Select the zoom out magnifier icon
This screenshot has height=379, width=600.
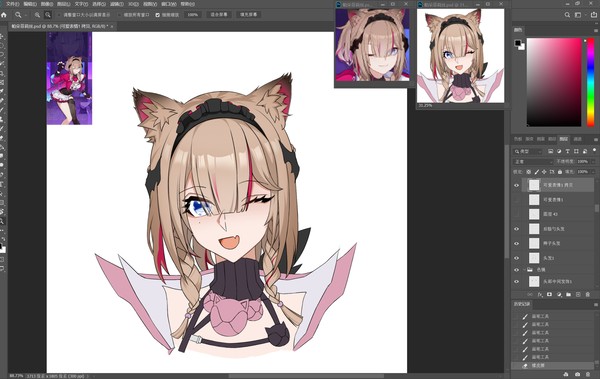click(x=48, y=15)
